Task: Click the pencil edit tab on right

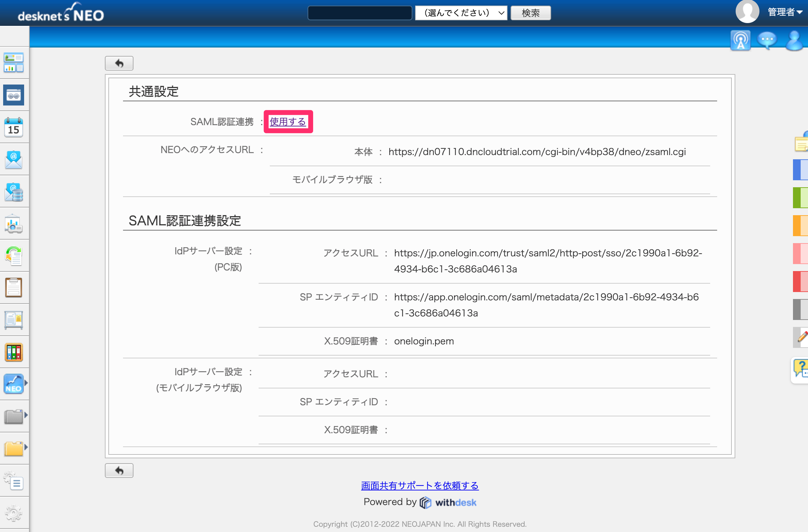Action: pyautogui.click(x=801, y=337)
